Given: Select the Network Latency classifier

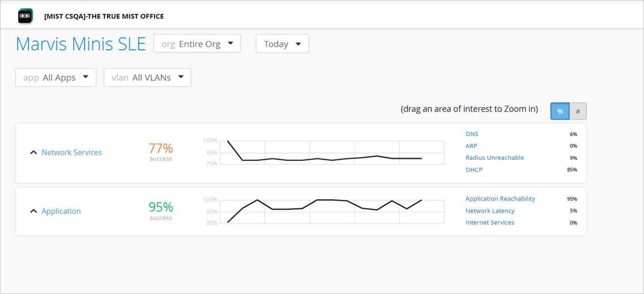Looking at the screenshot, I should click(490, 211).
